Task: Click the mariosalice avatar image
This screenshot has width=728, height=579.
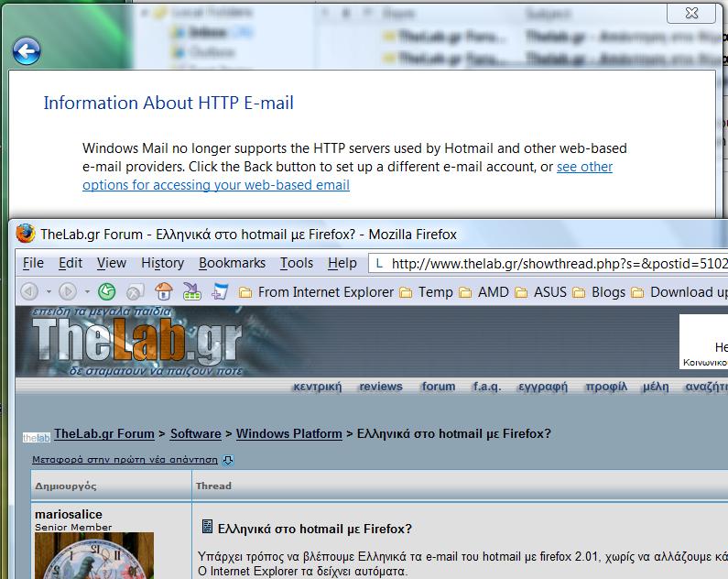Action: [x=94, y=556]
